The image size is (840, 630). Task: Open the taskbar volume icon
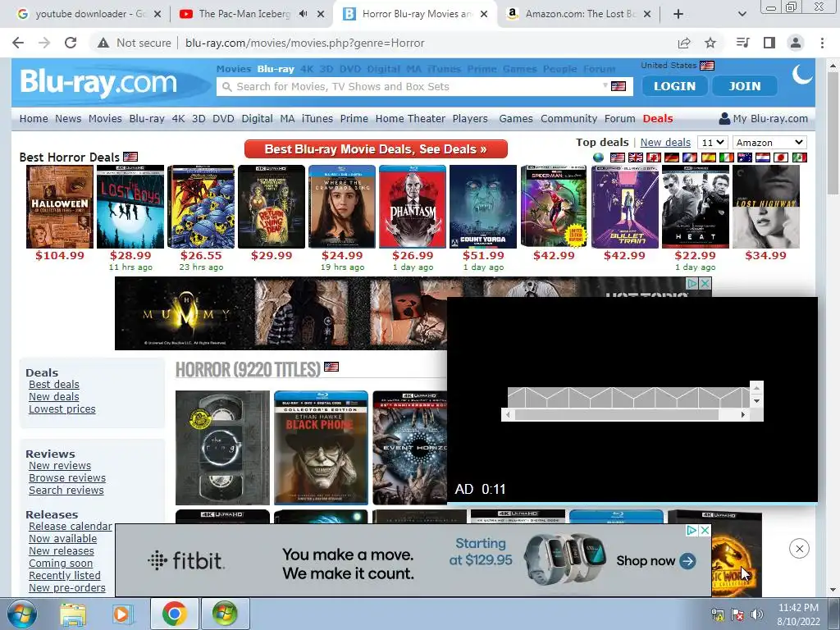pyautogui.click(x=757, y=614)
